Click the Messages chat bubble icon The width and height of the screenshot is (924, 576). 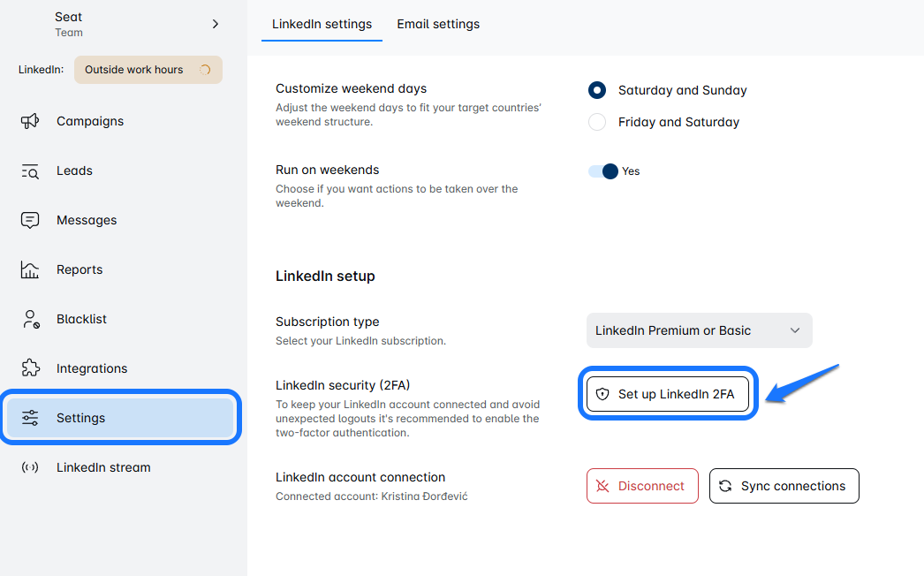[30, 221]
